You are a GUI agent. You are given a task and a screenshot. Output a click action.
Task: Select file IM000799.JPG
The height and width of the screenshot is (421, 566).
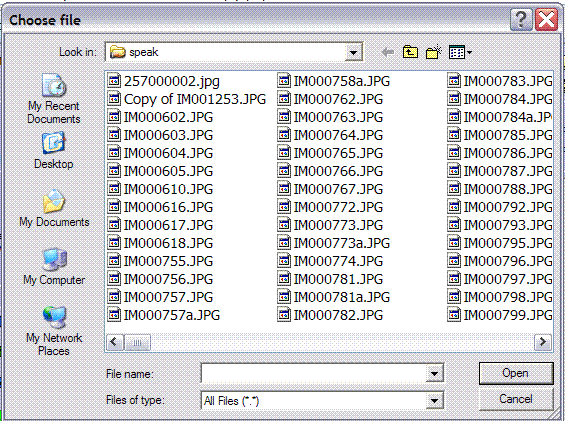point(500,315)
